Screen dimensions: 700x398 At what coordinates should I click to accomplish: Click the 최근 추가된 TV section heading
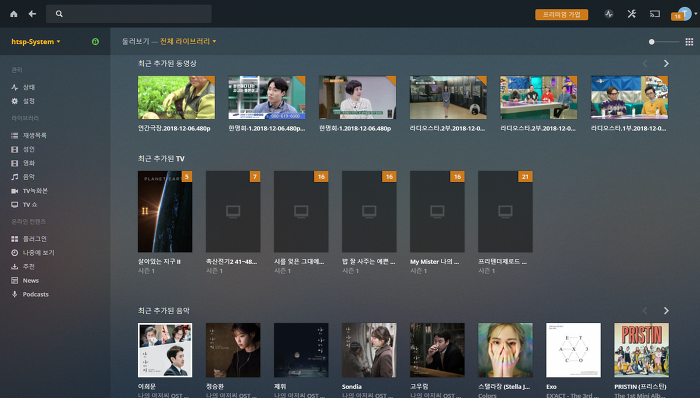pyautogui.click(x=161, y=158)
